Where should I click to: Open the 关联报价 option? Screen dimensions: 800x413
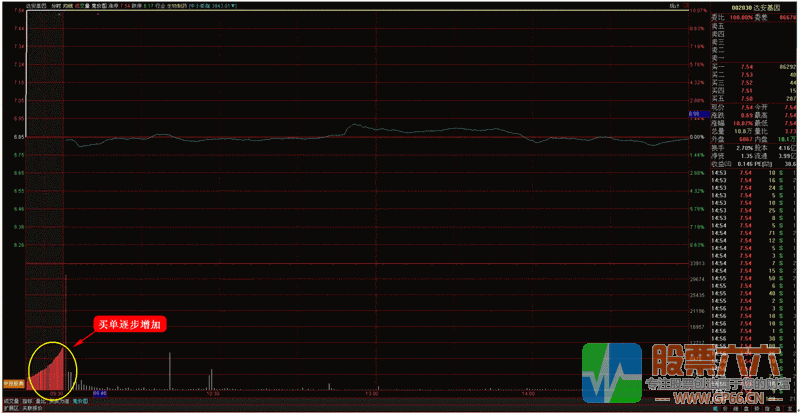[33, 408]
